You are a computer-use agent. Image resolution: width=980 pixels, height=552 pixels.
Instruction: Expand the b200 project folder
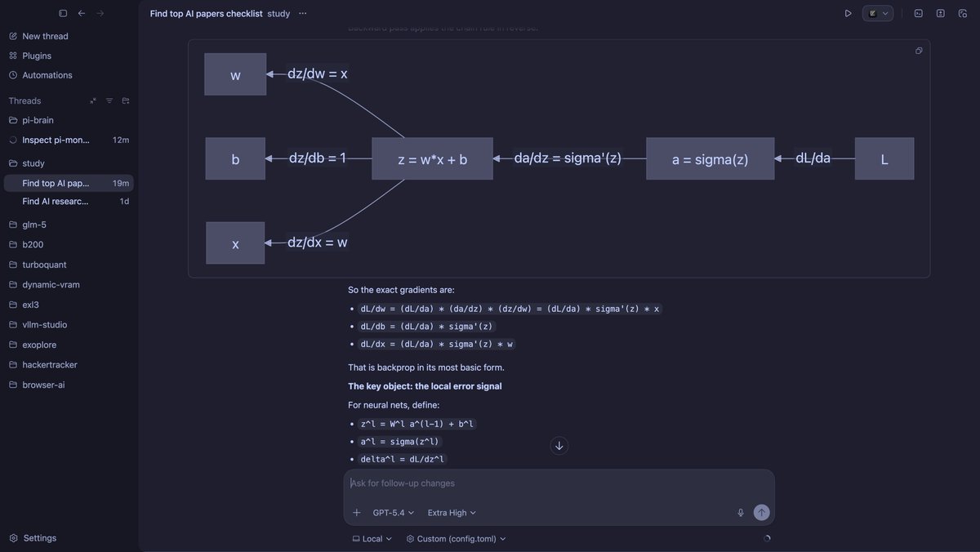pos(69,244)
